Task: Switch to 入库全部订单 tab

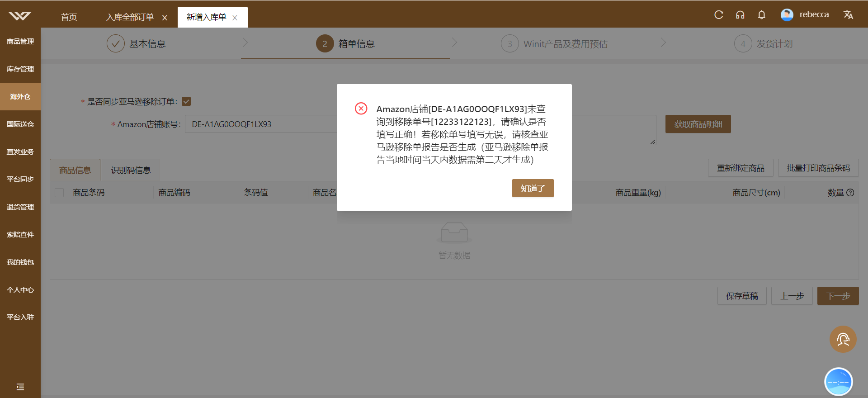Action: (130, 17)
